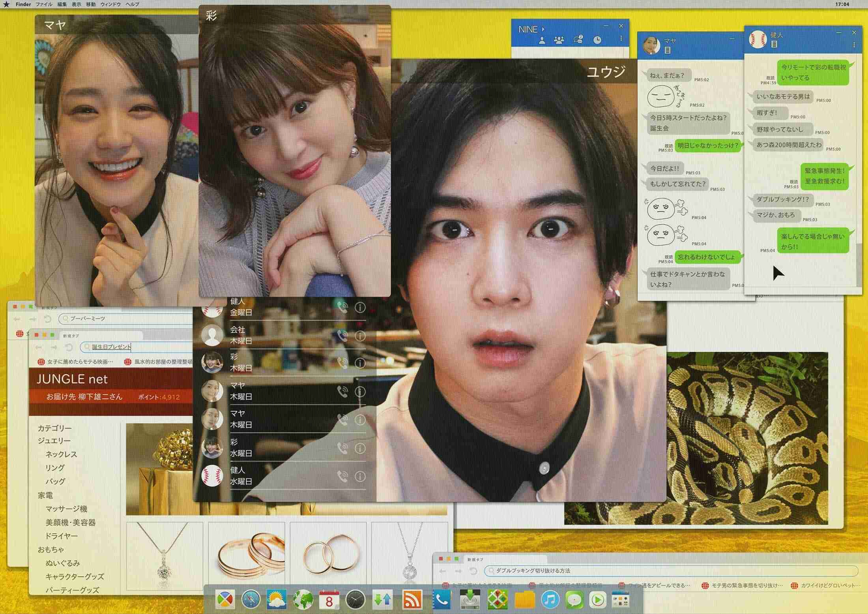Viewport: 868px width, 614px height.
Task: Open the three-dot menu in 健人 chat window
Action: tap(854, 45)
